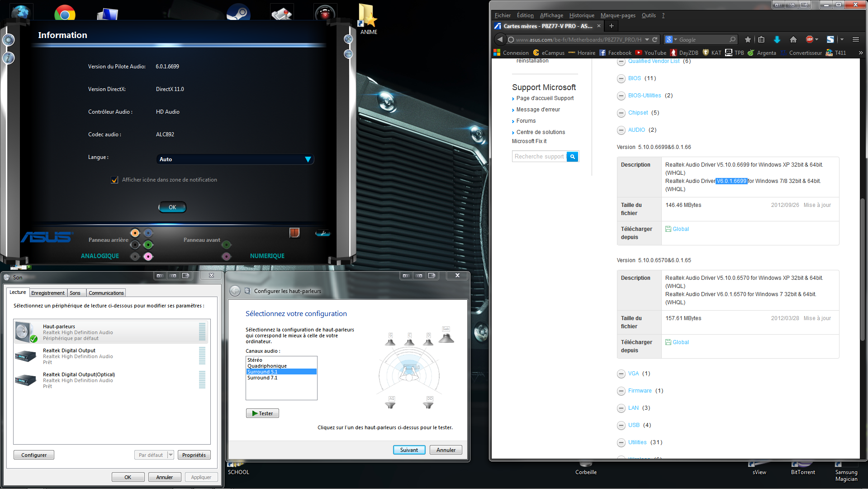Click the orange rear panel audio jack
This screenshot has width=868, height=489.
135,233
